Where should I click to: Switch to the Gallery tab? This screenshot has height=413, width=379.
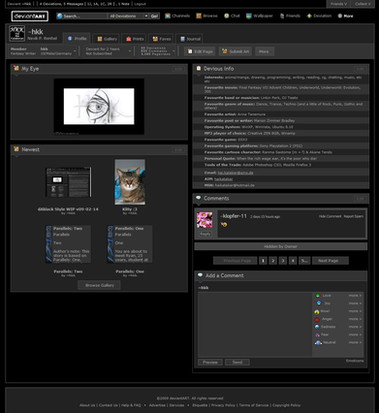click(x=107, y=39)
